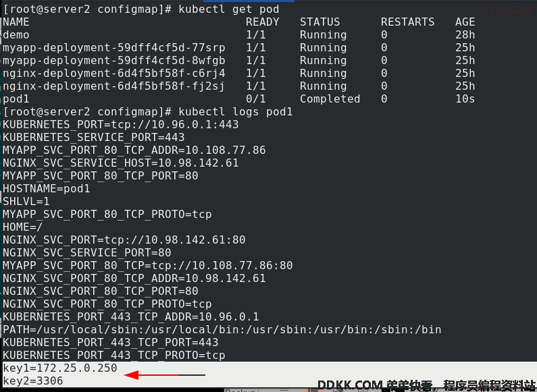The image size is (537, 392).
Task: Select the demo pod name
Action: [16, 35]
